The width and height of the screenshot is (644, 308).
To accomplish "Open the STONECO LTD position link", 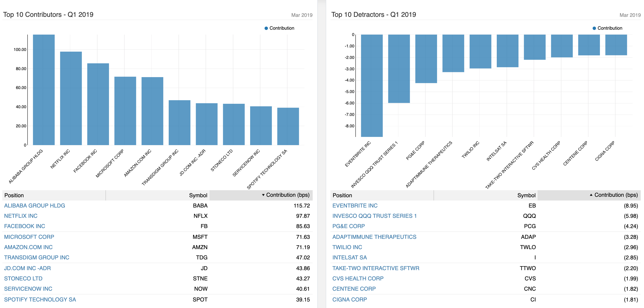I will click(23, 279).
